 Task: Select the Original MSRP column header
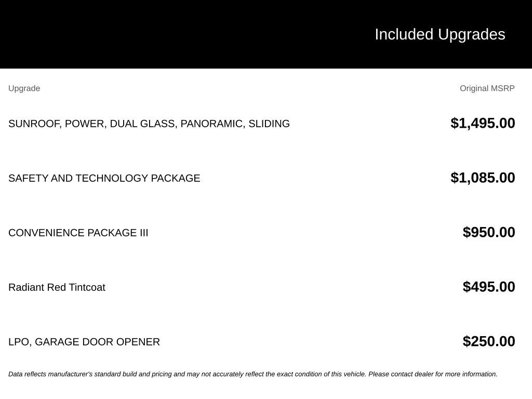[487, 88]
